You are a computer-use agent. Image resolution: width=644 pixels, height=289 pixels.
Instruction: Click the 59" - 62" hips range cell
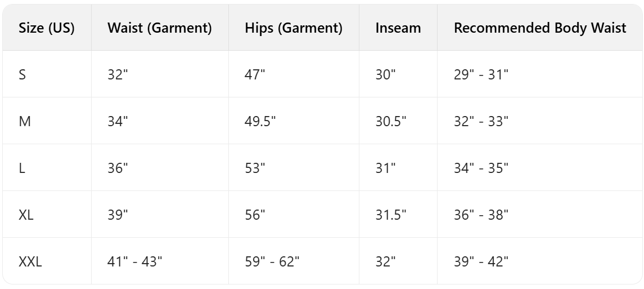[x=272, y=261]
